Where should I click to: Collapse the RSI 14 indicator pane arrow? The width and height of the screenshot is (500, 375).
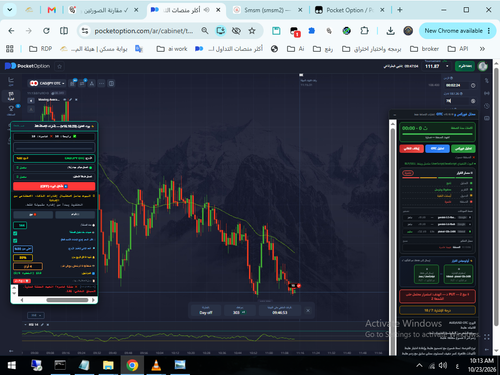(25, 324)
